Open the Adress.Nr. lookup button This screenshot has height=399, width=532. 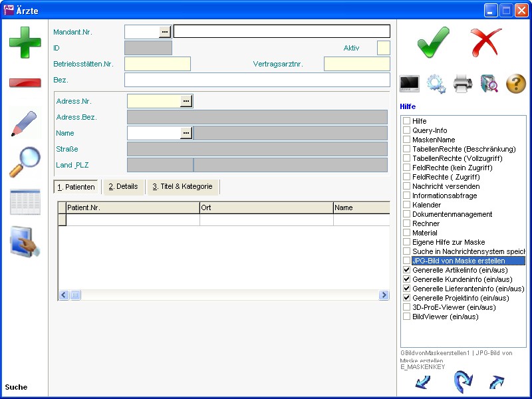(186, 101)
